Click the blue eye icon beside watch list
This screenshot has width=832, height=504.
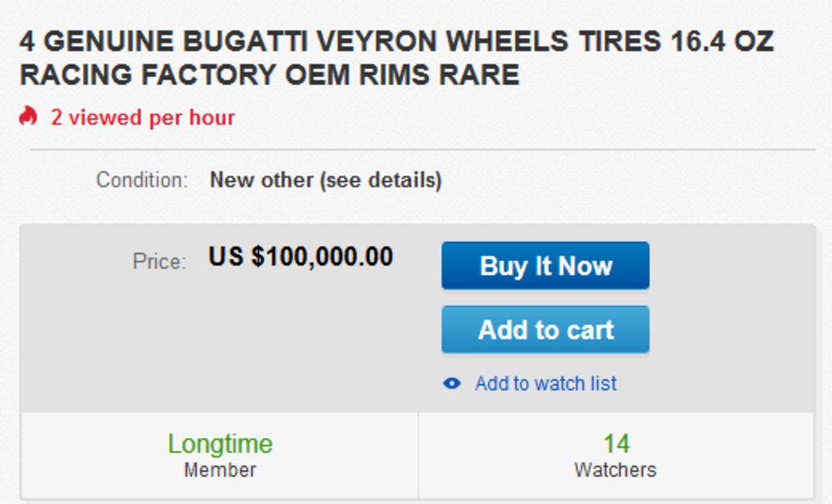tap(451, 383)
